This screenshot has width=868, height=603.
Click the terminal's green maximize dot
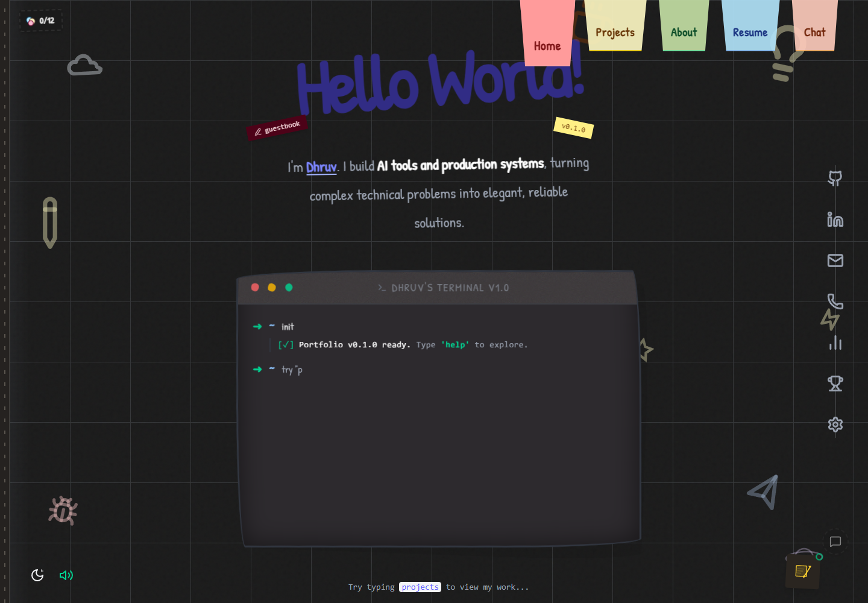click(289, 288)
